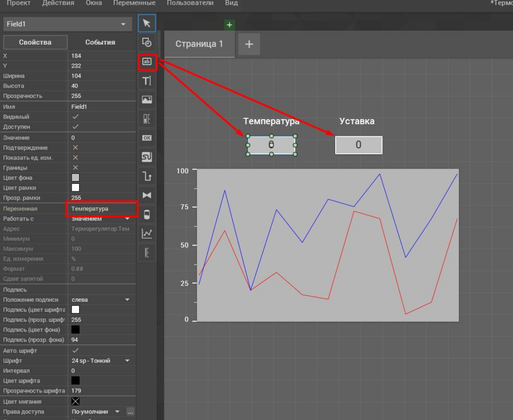
Task: Choose the image insert tool
Action: pyautogui.click(x=147, y=99)
